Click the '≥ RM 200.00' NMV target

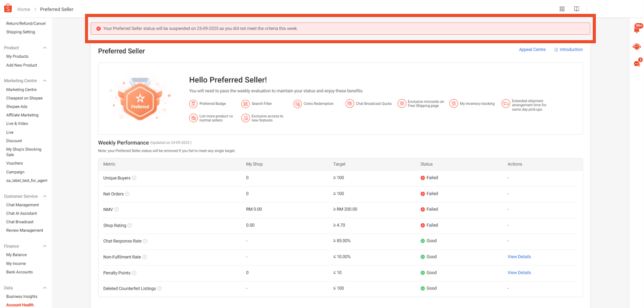click(x=345, y=209)
